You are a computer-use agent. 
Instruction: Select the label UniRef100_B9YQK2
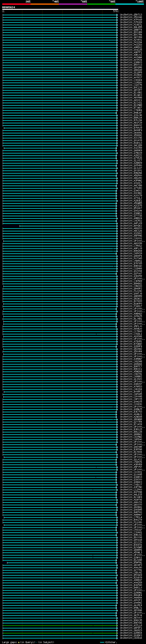[131, 226]
